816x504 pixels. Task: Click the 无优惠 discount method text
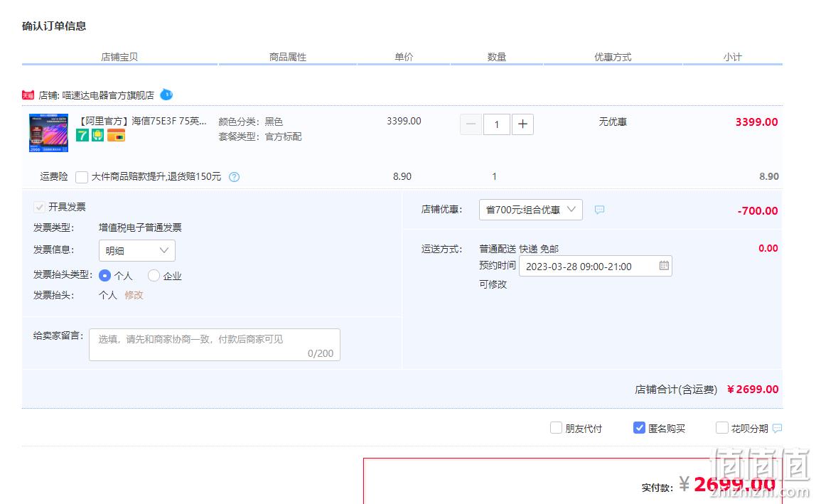(x=613, y=122)
